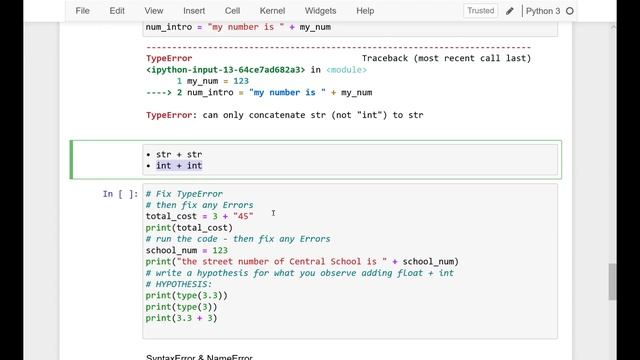
Task: Click the highlighted 'int + int' line
Action: pyautogui.click(x=179, y=166)
